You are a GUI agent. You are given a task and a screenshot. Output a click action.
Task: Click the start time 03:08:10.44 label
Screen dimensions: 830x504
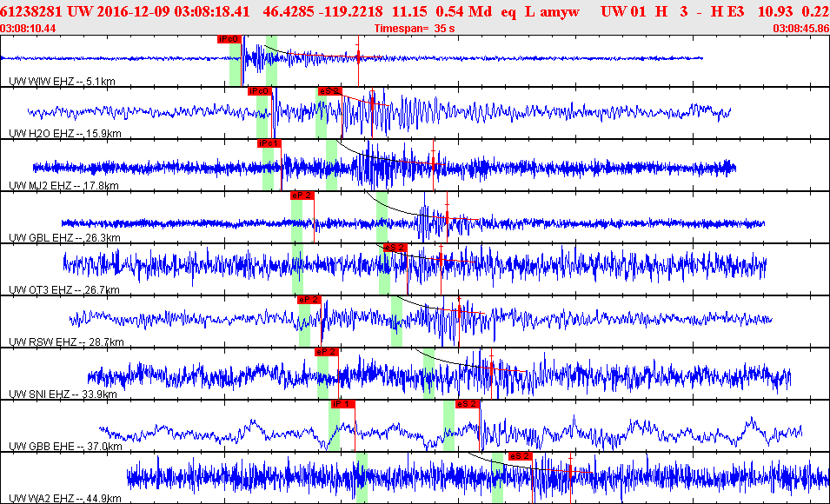pyautogui.click(x=29, y=29)
